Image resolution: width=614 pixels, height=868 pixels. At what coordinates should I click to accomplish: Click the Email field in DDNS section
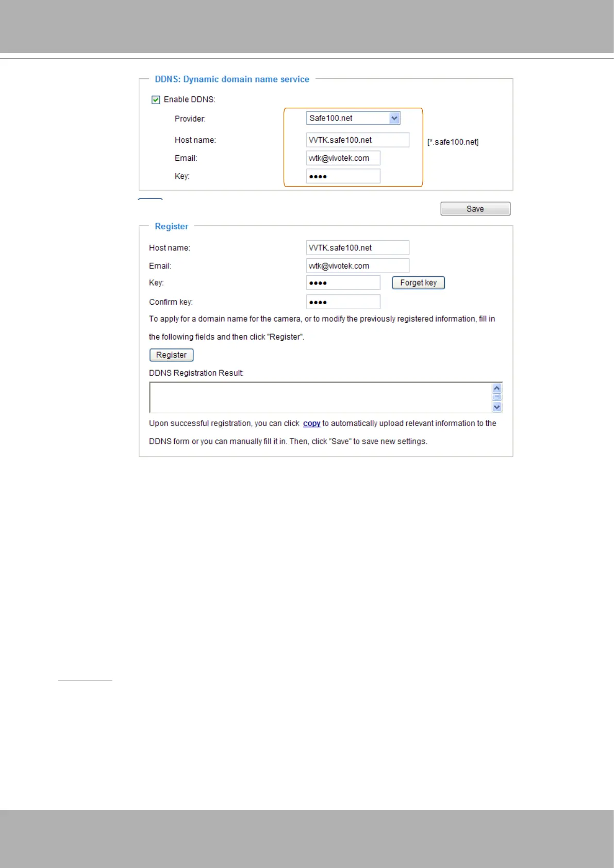(x=343, y=158)
